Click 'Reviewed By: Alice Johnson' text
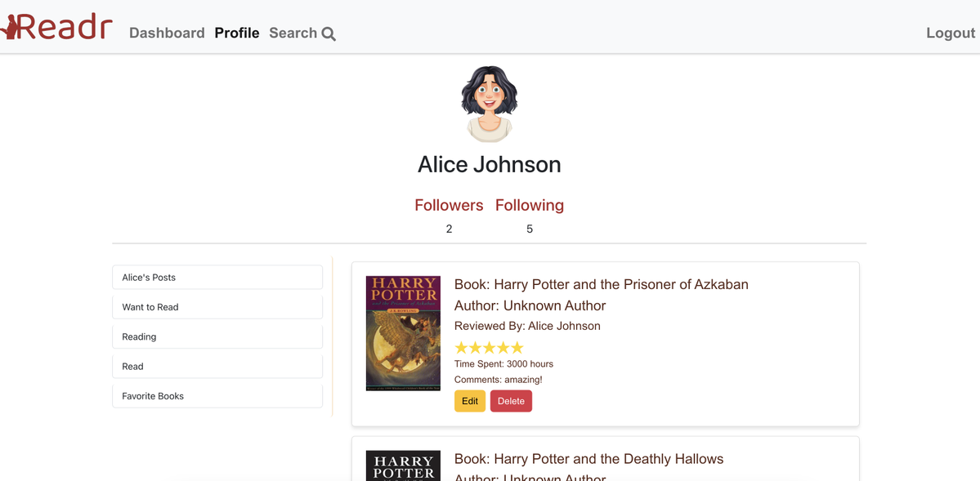 pyautogui.click(x=527, y=326)
